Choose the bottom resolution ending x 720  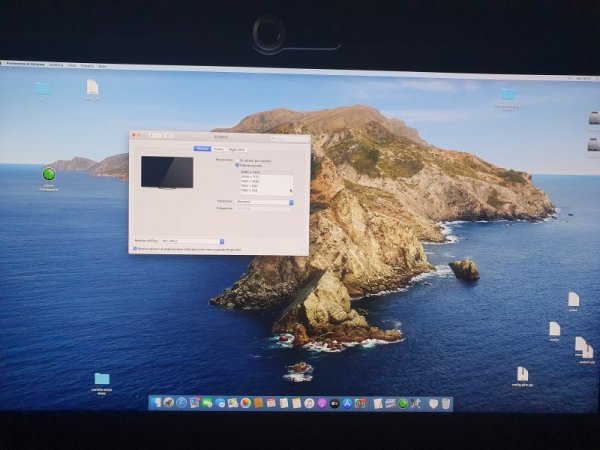[x=266, y=191]
